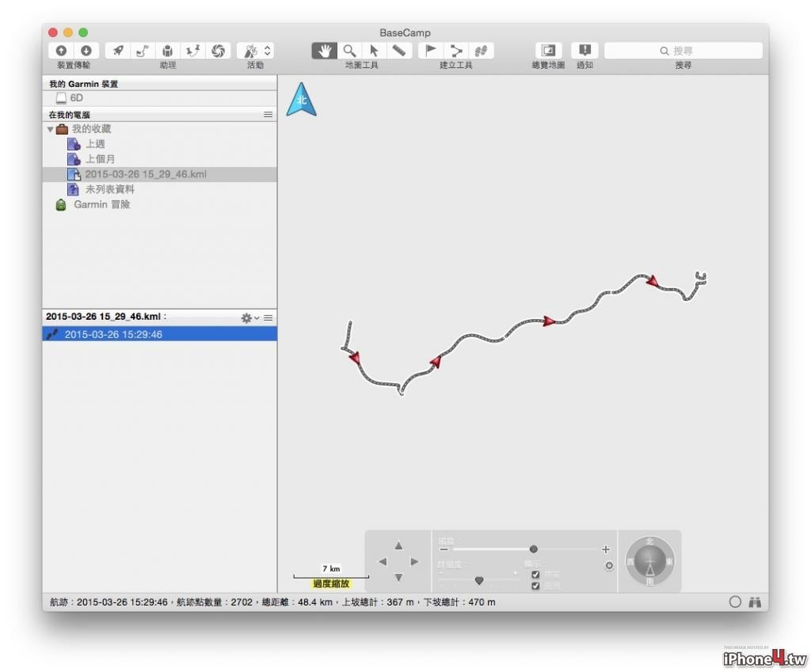
Task: Open the gear options menu for kml list
Action: [249, 318]
